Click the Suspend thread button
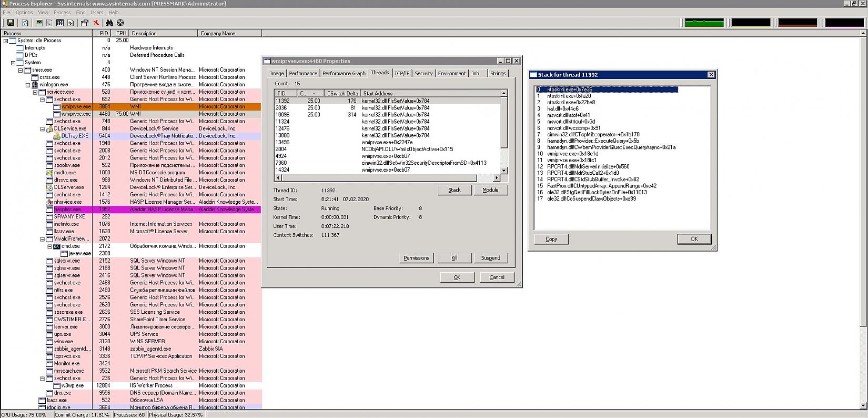Viewport: 868px width, 418px height. [490, 258]
